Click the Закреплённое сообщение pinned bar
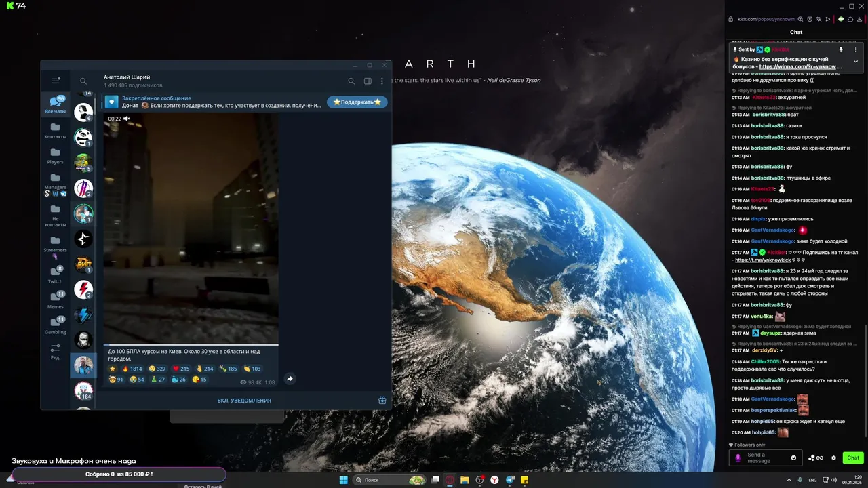 point(214,102)
